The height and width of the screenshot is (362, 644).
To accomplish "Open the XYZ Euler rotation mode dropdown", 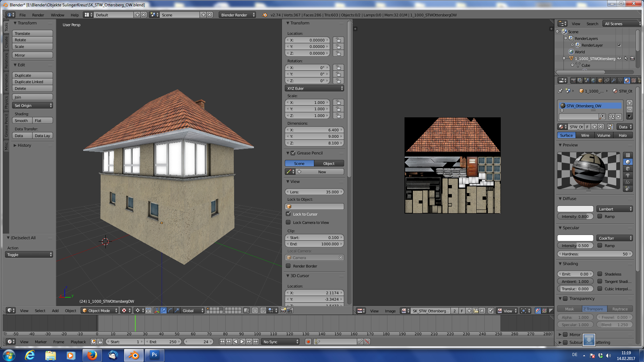I will tap(314, 88).
